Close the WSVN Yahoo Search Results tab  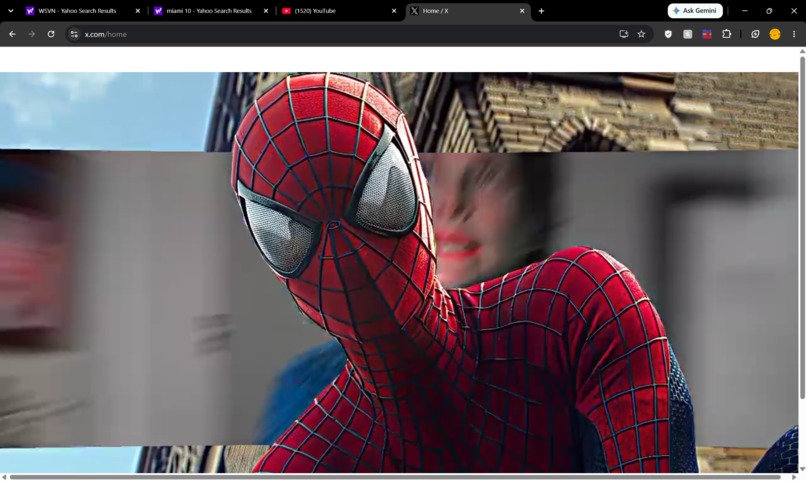point(138,11)
